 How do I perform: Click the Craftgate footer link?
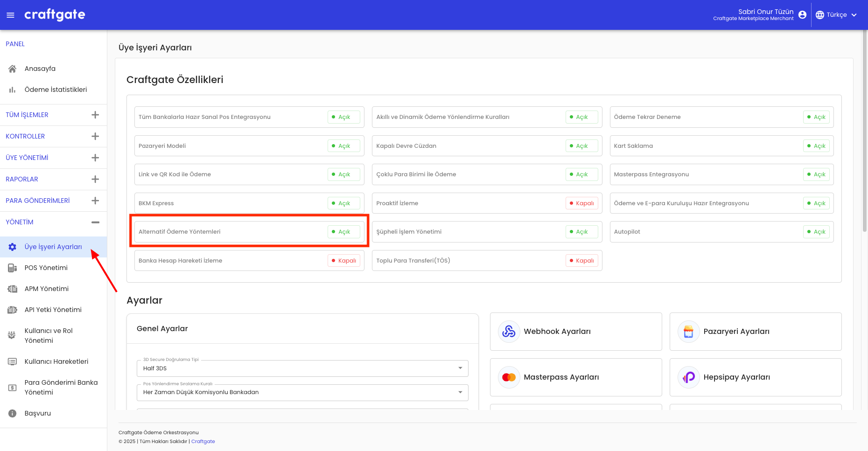(x=203, y=441)
